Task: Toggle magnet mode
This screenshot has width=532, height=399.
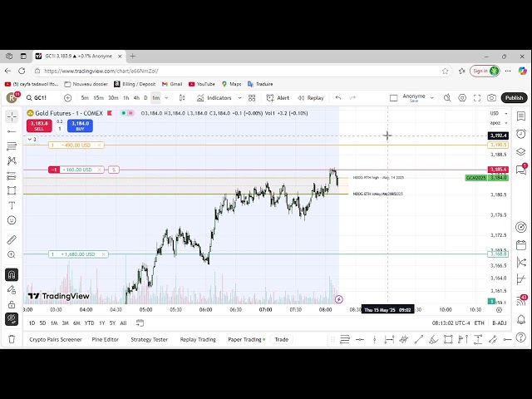Action: [12, 274]
